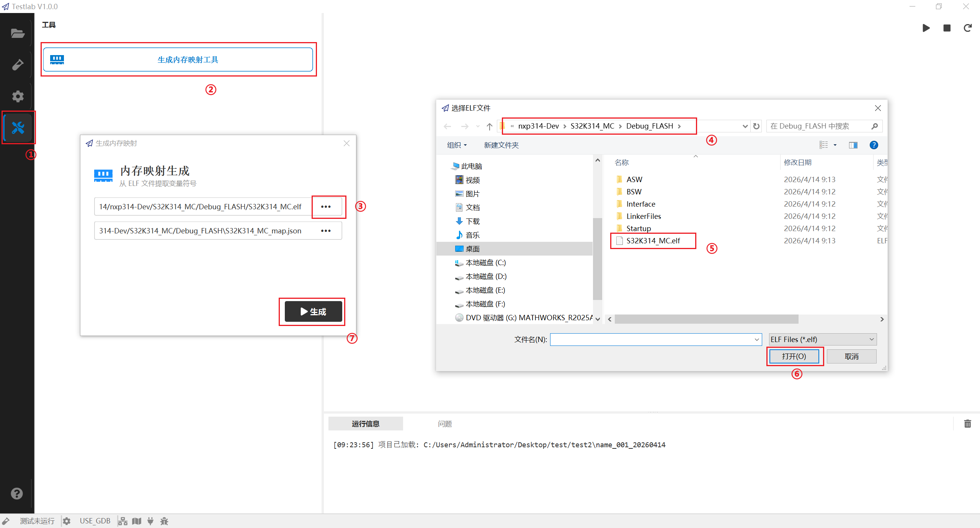Go forward in ELF file dialog
Screen dimensions: 980x528
[465, 126]
